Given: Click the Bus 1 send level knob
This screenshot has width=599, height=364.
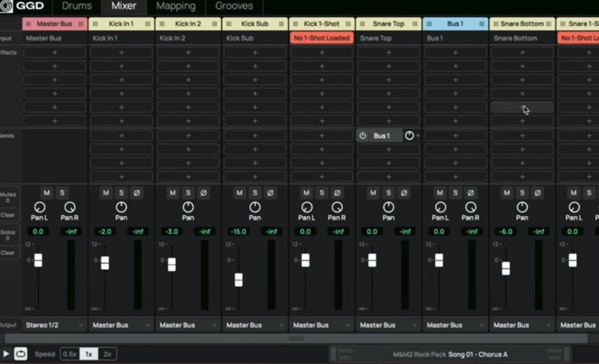Looking at the screenshot, I should point(409,136).
